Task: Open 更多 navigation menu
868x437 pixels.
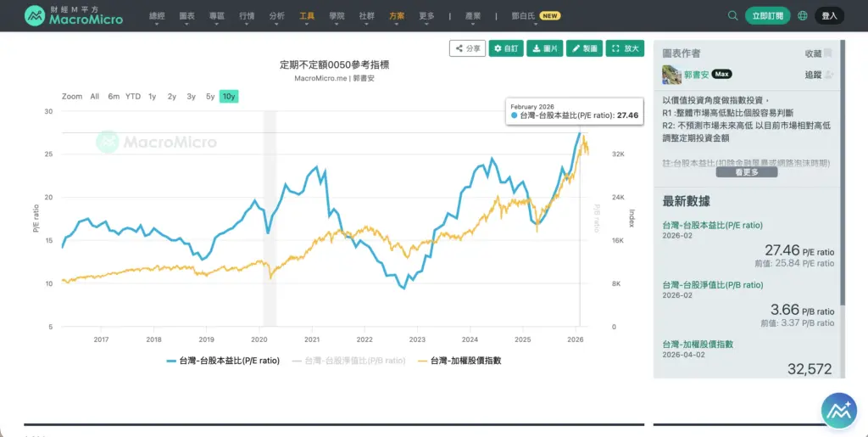Action: click(x=426, y=17)
